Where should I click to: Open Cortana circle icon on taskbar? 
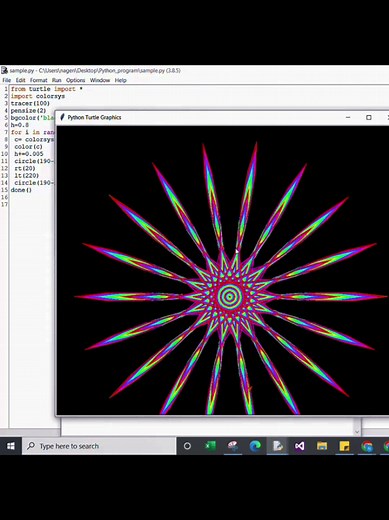pos(187,446)
